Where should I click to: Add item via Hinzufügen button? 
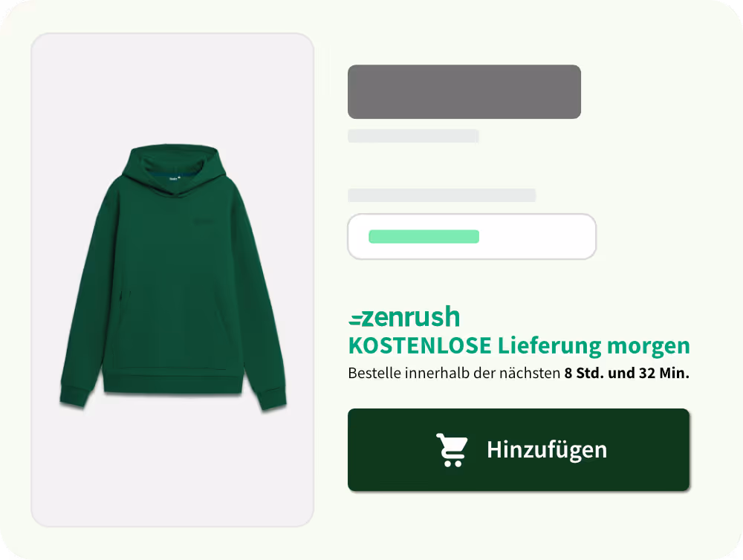point(519,449)
